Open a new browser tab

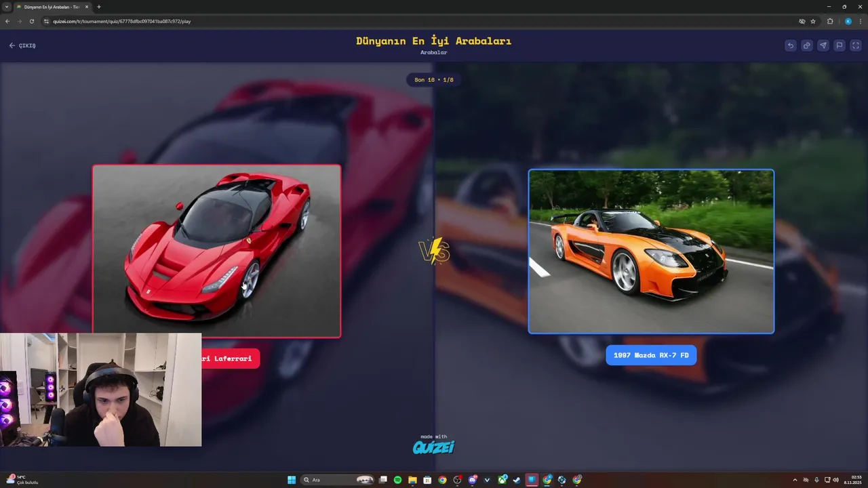[x=99, y=7]
